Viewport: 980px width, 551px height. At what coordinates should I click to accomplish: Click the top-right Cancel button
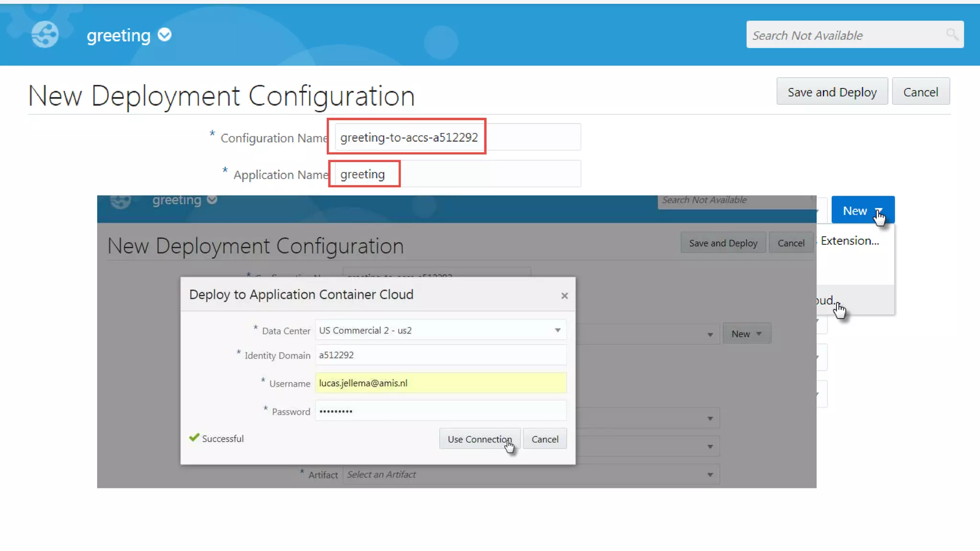[x=920, y=92]
